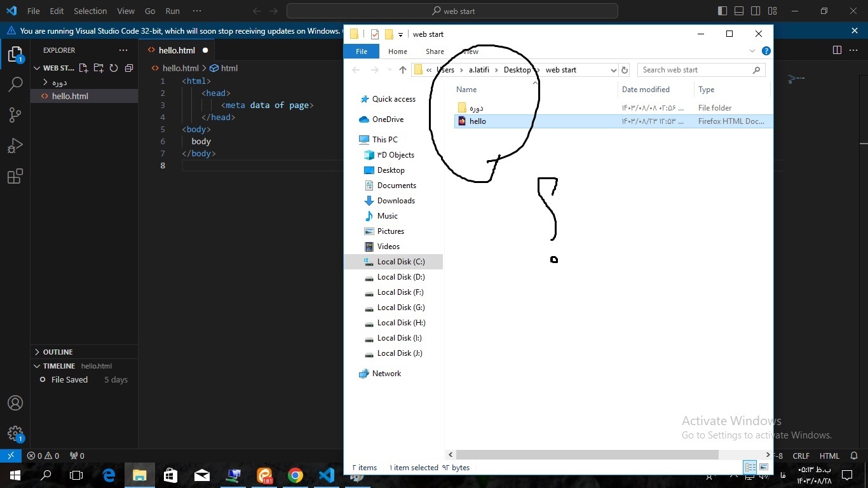Open Google Chrome from the taskbar
This screenshot has width=868, height=488.
[295, 475]
